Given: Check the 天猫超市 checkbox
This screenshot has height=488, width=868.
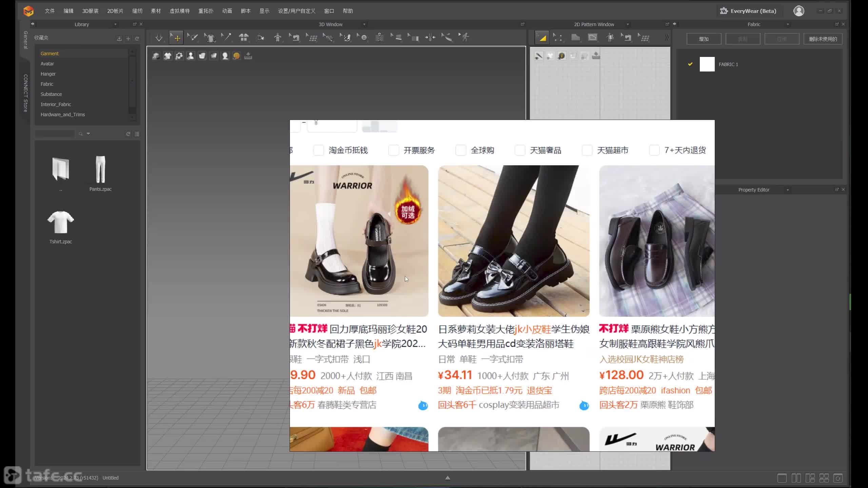Looking at the screenshot, I should (x=587, y=150).
